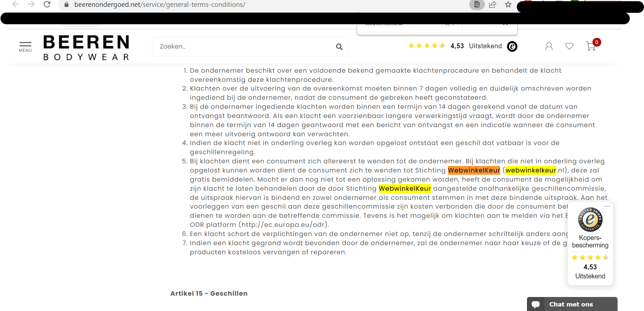Reload the page with the refresh button
Screen dimensions: 644x311
click(x=47, y=5)
